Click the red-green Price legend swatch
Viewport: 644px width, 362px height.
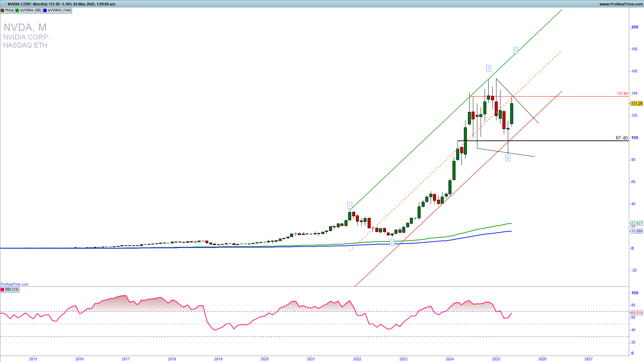3,10
